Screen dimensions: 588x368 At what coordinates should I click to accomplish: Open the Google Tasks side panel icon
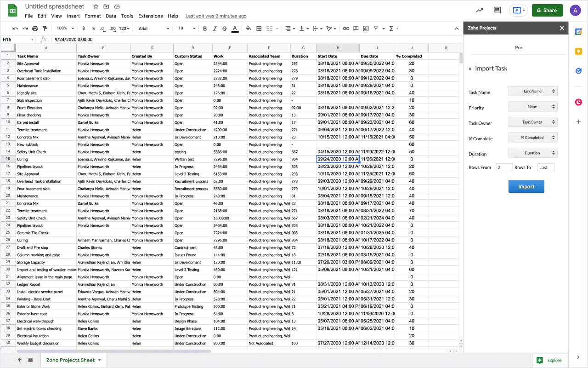(578, 71)
